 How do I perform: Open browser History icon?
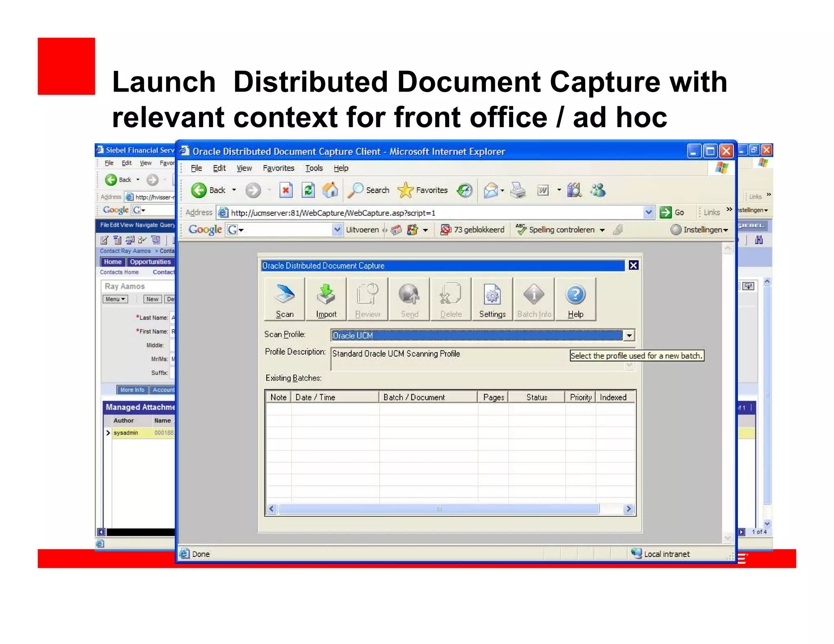click(465, 190)
